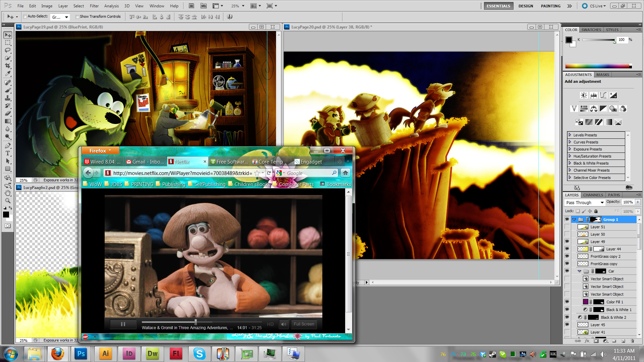Add a Curves adjustment layer
Image resolution: width=644 pixels, height=362 pixels.
(603, 95)
